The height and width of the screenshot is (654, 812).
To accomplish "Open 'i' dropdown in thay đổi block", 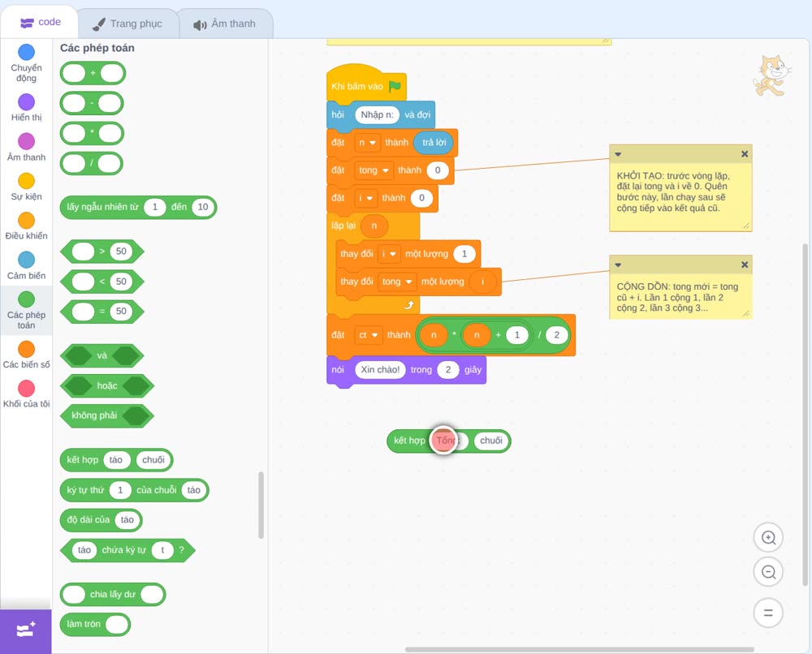I will 389,253.
